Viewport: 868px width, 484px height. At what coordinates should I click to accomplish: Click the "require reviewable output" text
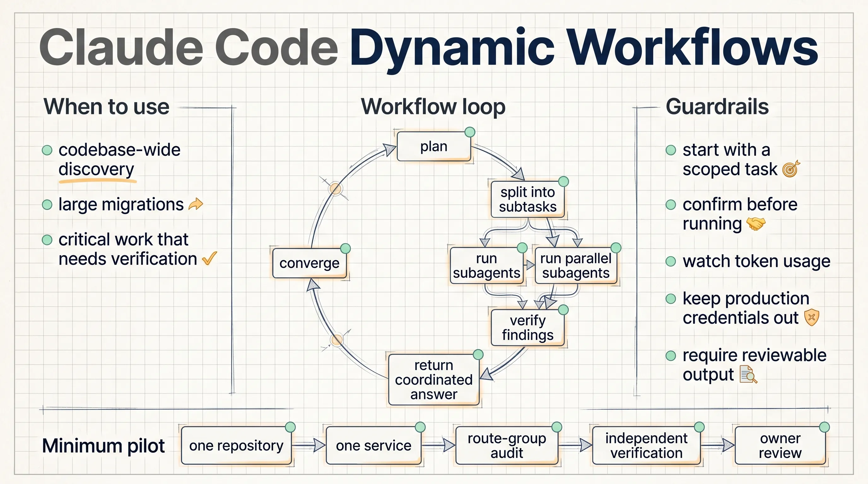754,365
